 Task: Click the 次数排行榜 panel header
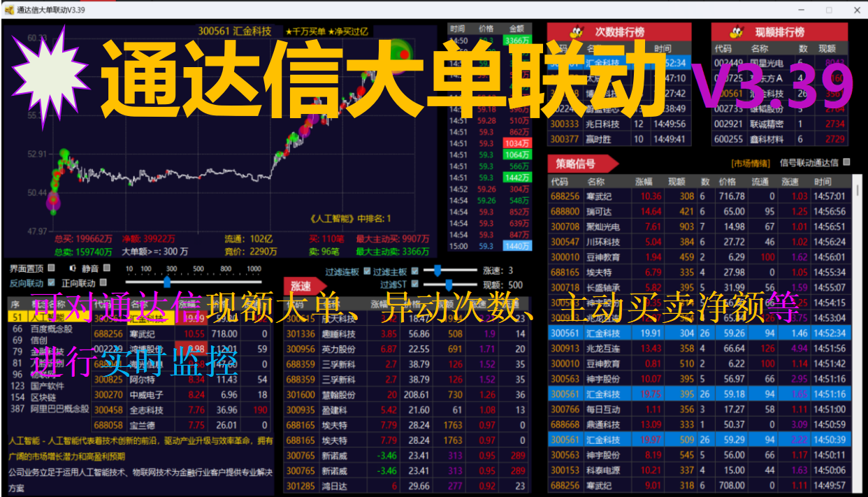tap(619, 32)
